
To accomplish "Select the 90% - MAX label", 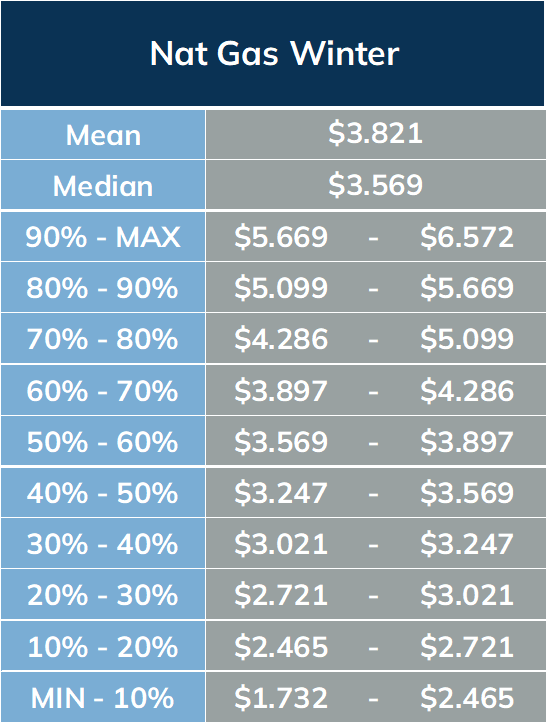I will [103, 237].
